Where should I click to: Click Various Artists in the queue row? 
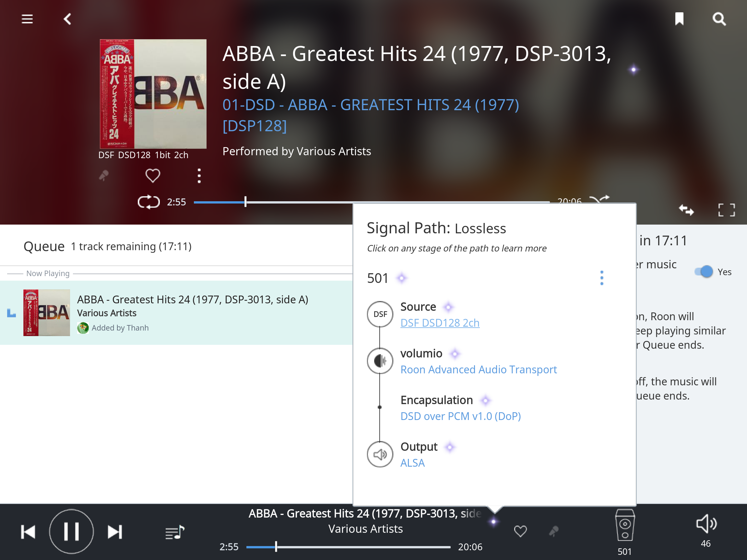(x=107, y=313)
